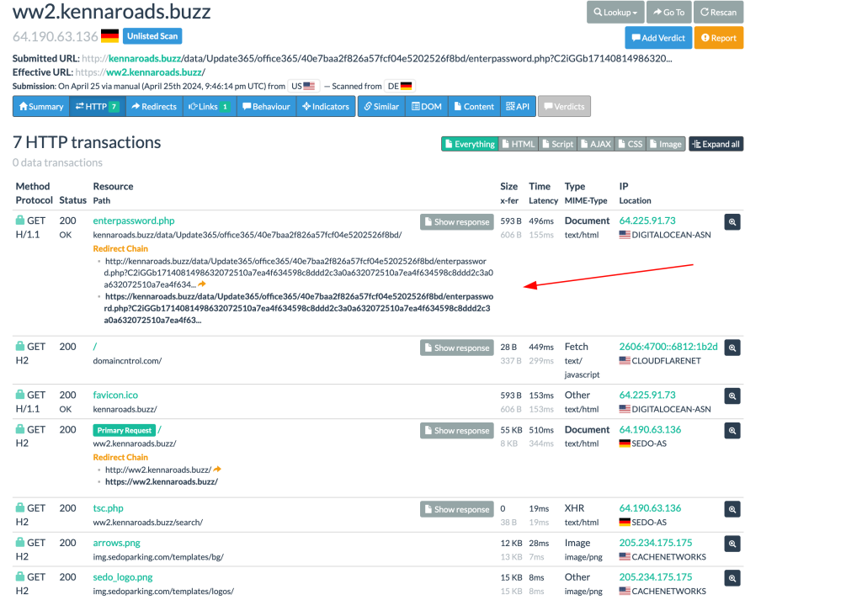Click magnifier icon in domaincntrol.com row

coord(732,348)
